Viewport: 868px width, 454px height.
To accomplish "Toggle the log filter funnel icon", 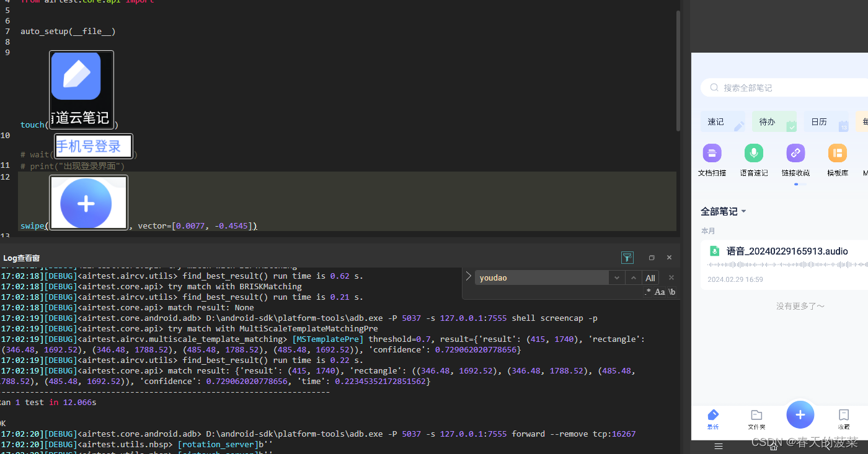I will coord(627,258).
